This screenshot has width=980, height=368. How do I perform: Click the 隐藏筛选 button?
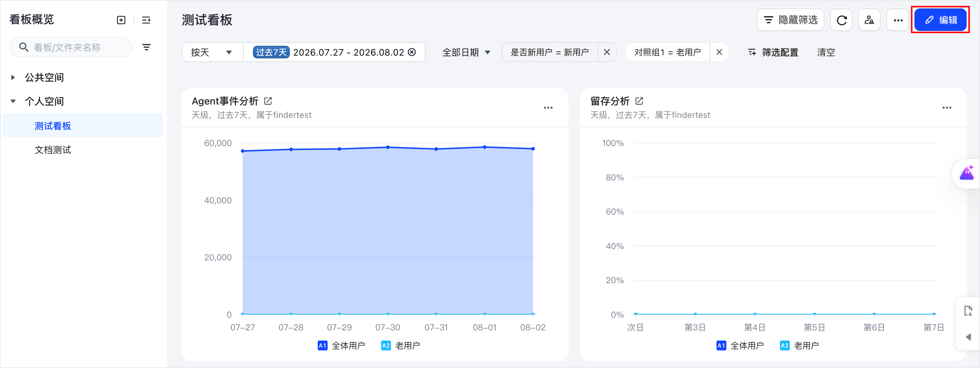click(x=790, y=20)
